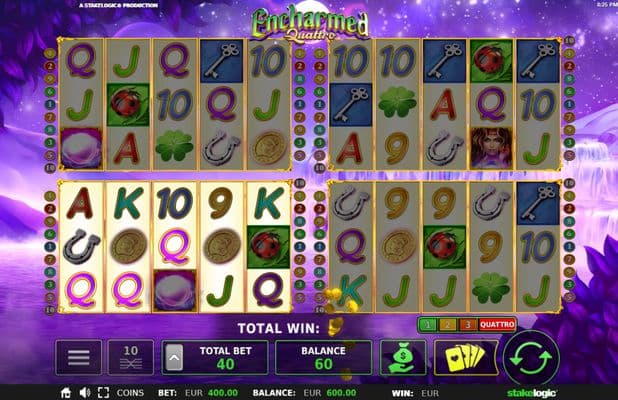Open the 10 paylines selector
This screenshot has height=400, width=618.
(x=131, y=357)
